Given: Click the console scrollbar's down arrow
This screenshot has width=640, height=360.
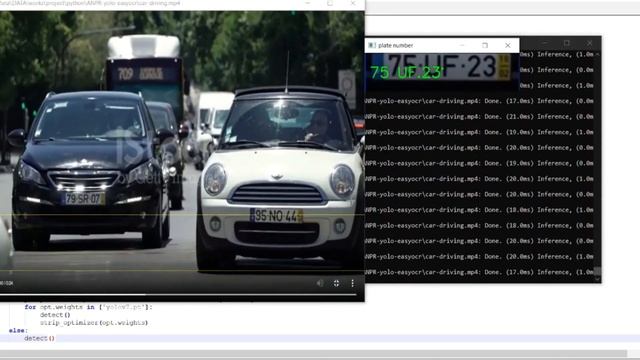Looking at the screenshot, I should pyautogui.click(x=598, y=279).
